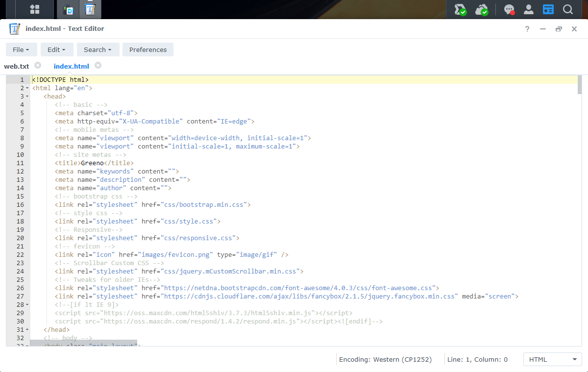Open the HTML syntax language dropdown
The image size is (588, 372).
click(x=552, y=359)
